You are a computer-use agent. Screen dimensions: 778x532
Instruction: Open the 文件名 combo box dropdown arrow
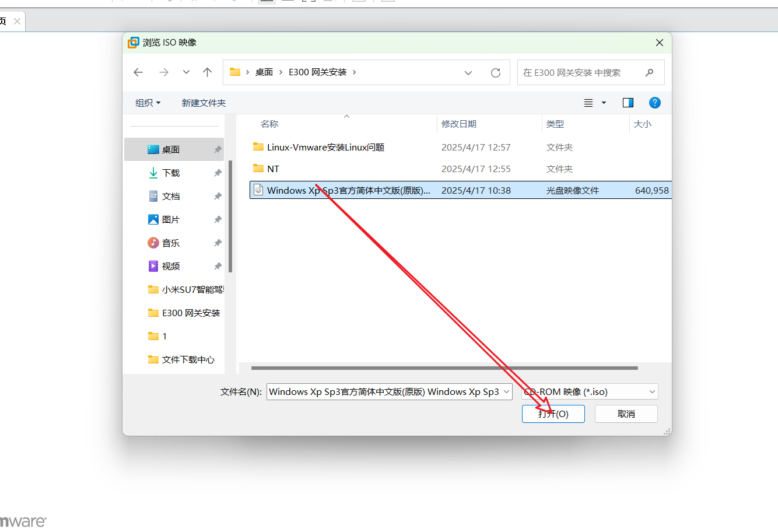click(507, 392)
